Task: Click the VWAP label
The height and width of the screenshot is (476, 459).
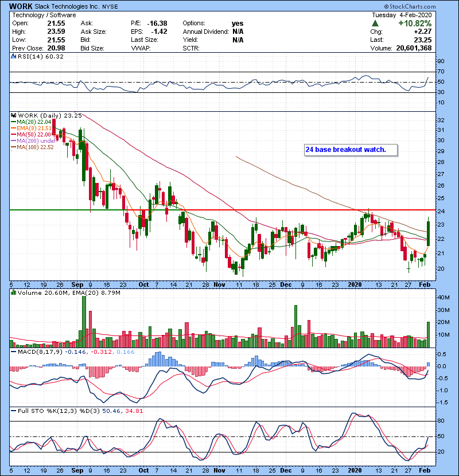Action: [x=141, y=48]
